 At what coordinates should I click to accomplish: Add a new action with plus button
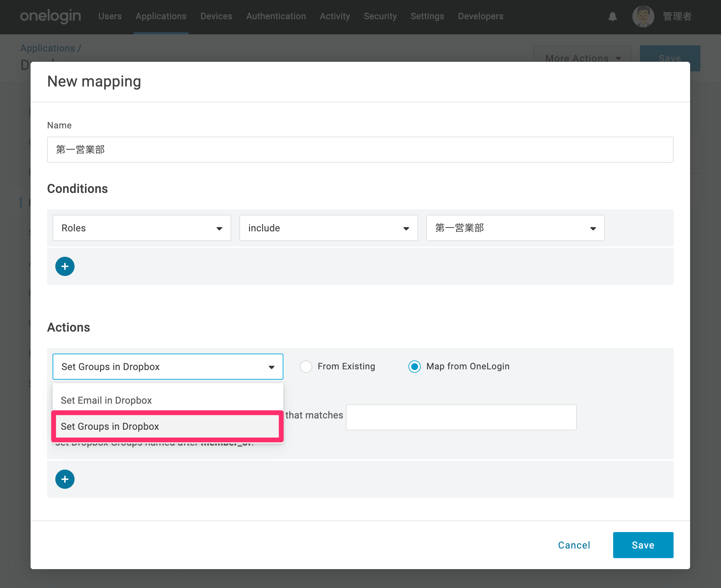pyautogui.click(x=65, y=479)
